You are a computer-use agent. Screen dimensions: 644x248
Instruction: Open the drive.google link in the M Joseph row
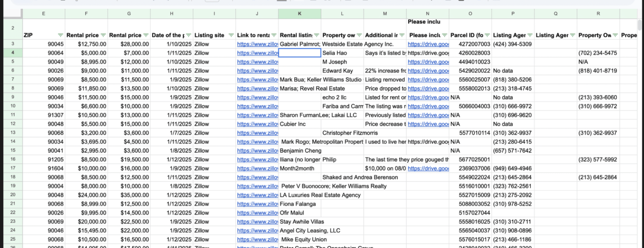pyautogui.click(x=428, y=62)
